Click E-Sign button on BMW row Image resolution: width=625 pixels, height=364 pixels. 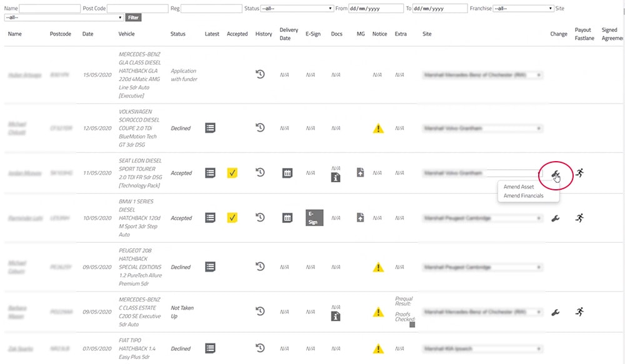(314, 218)
